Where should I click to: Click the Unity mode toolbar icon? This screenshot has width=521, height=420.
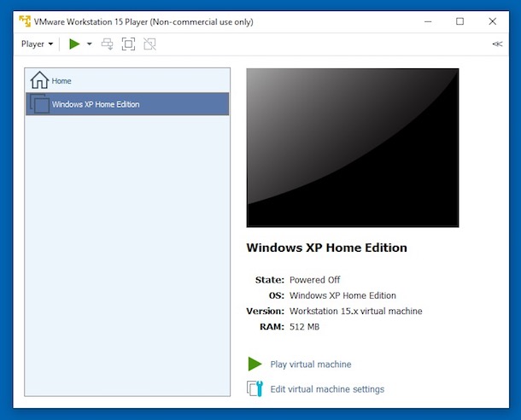pyautogui.click(x=149, y=44)
